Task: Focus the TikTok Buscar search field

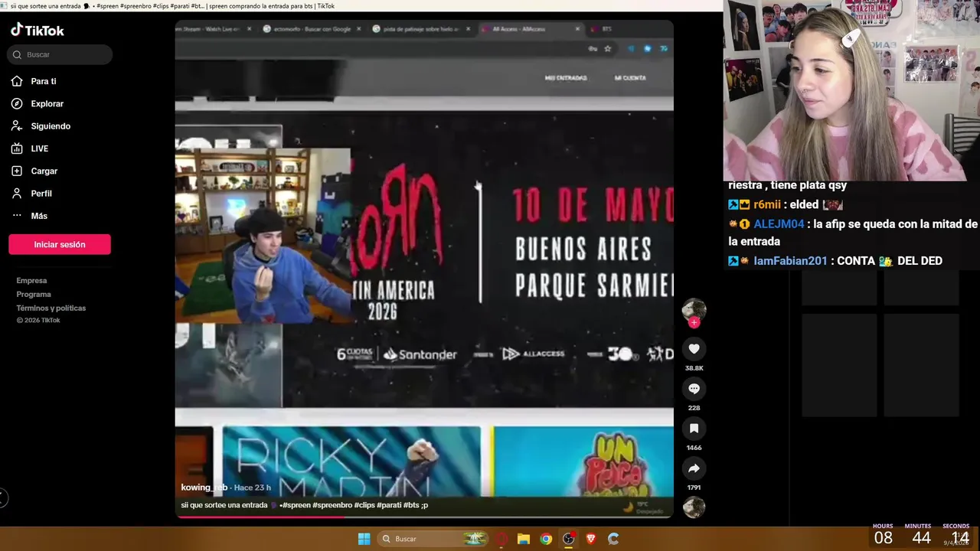Action: (60, 54)
